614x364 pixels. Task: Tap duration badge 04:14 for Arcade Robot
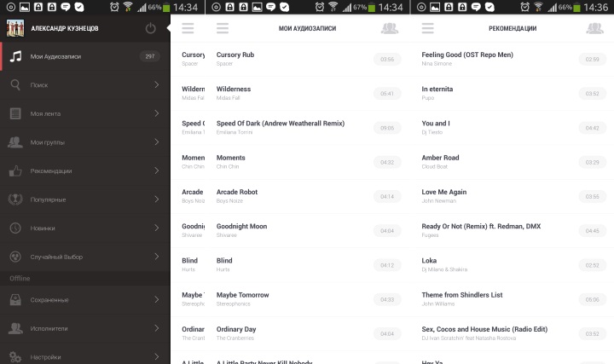point(387,196)
